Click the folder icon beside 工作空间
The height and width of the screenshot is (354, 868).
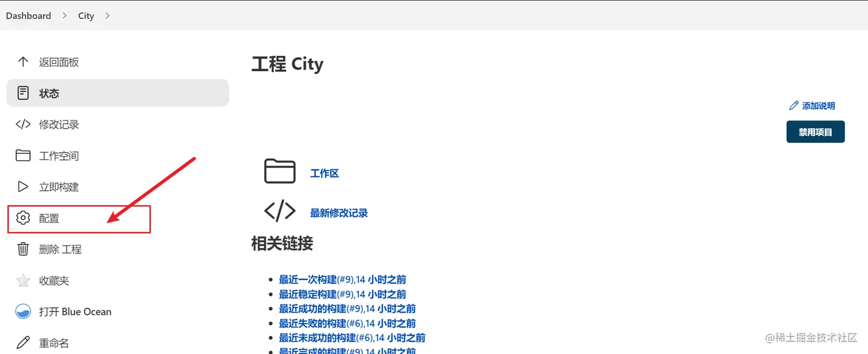pos(23,155)
